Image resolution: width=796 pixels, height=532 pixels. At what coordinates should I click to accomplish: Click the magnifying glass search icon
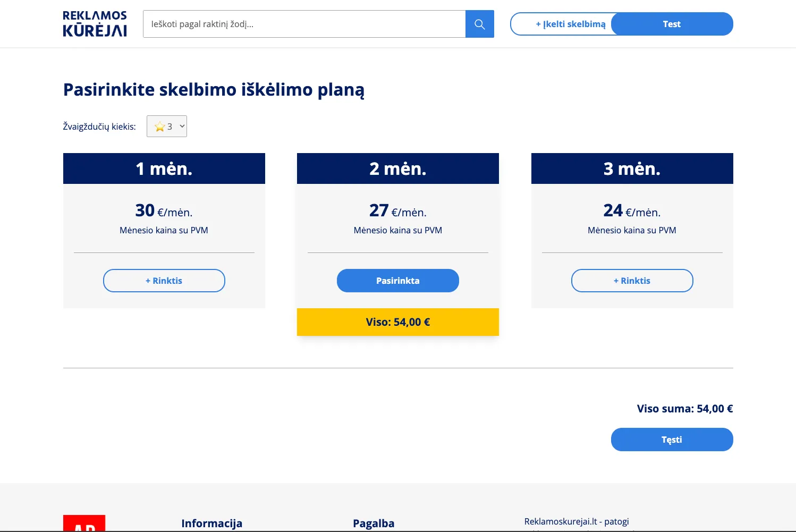click(x=479, y=23)
